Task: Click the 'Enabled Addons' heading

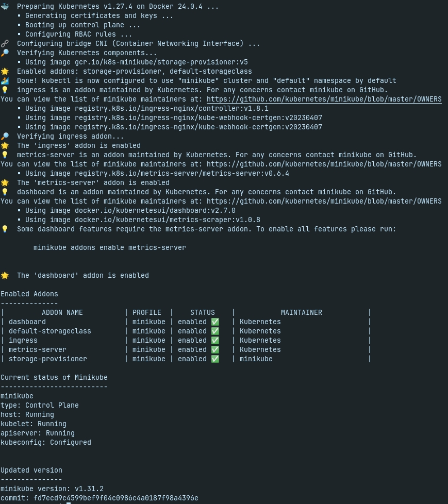Action: pos(29,294)
